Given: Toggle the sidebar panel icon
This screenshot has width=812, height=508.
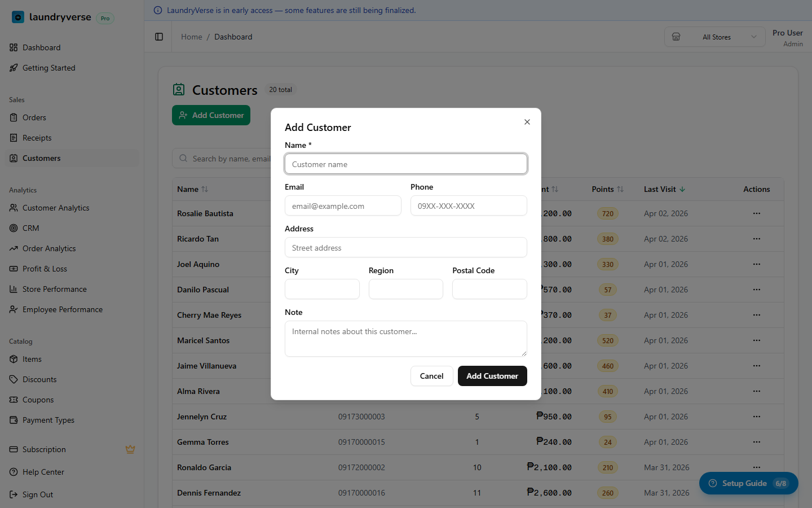Looking at the screenshot, I should tap(159, 37).
